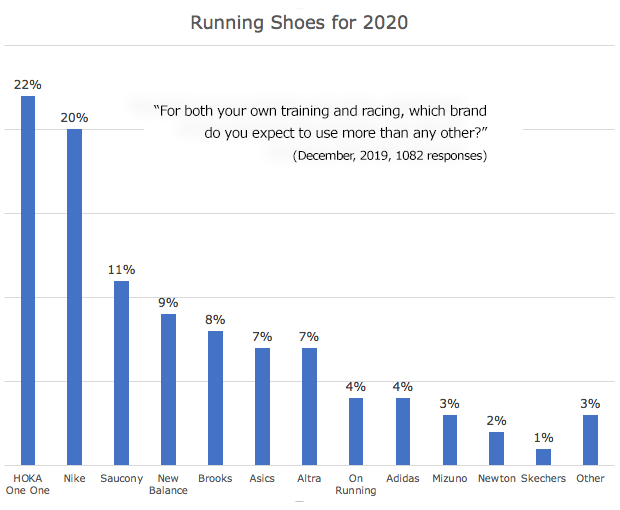
Task: Select the Altra bar
Action: coord(309,406)
